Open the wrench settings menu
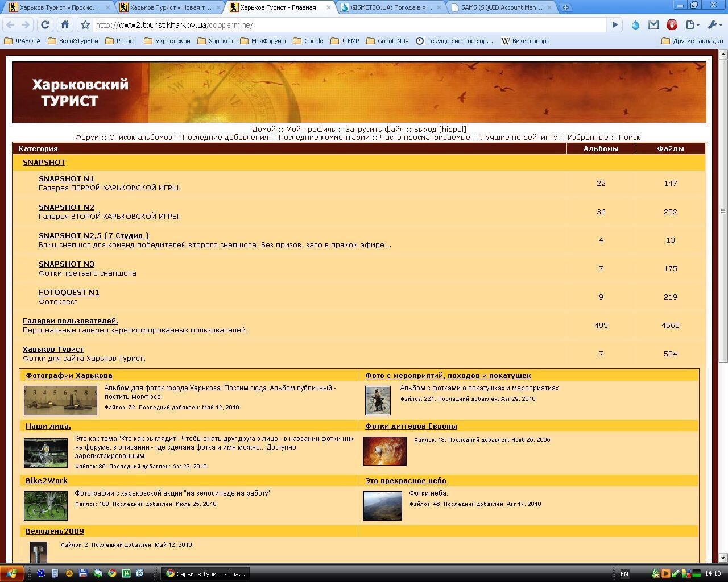This screenshot has width=728, height=582. (x=713, y=25)
